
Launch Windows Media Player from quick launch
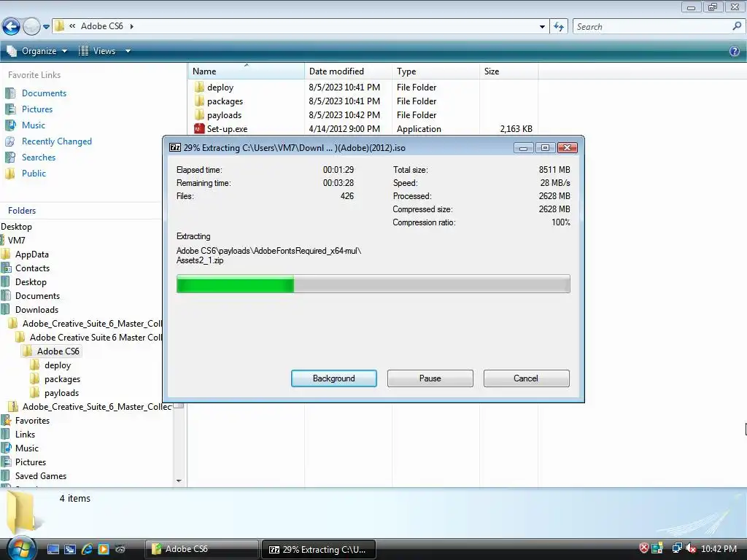(104, 549)
